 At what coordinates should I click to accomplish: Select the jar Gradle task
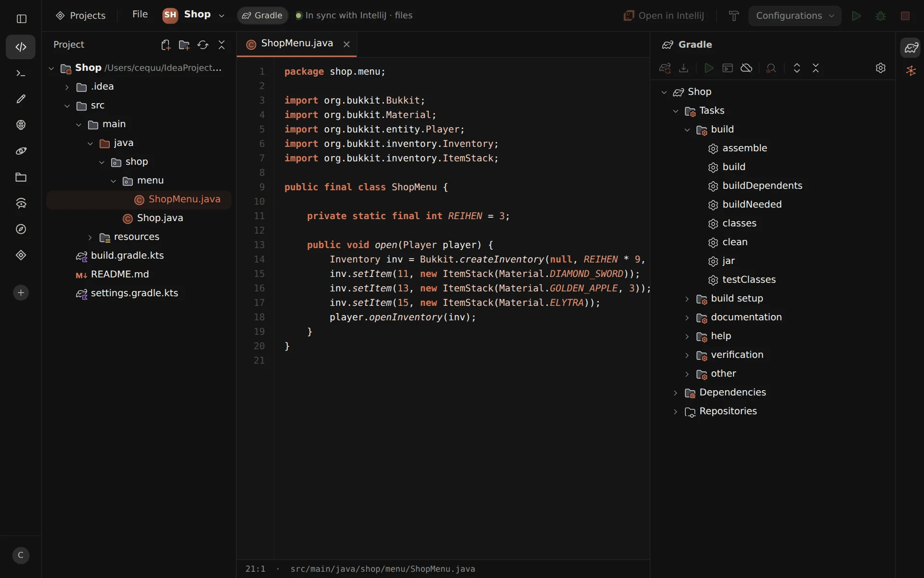pyautogui.click(x=728, y=261)
